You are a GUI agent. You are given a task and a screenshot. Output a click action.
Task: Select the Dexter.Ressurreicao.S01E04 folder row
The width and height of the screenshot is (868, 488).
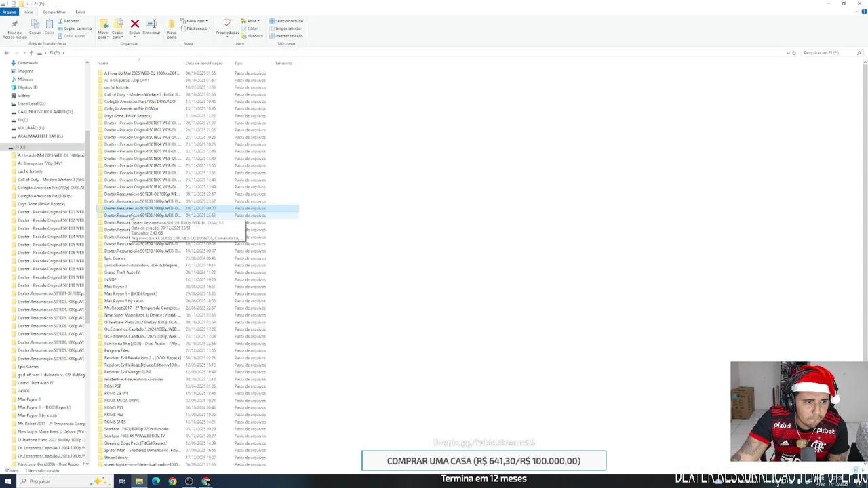point(197,208)
